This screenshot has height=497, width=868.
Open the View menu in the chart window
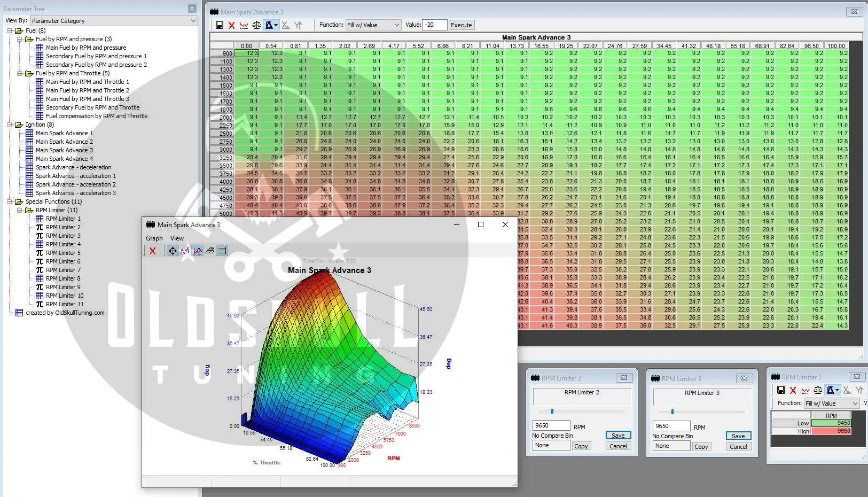(177, 238)
